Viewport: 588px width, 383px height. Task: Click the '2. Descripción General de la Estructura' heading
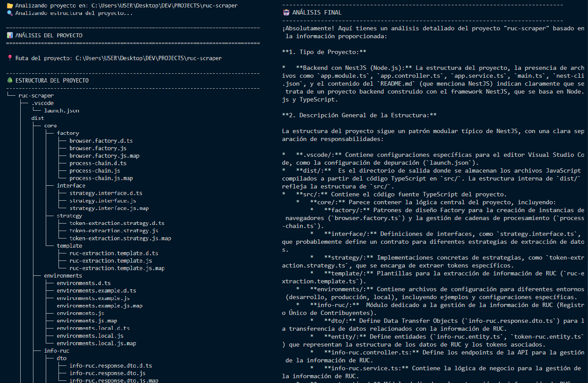coord(359,115)
